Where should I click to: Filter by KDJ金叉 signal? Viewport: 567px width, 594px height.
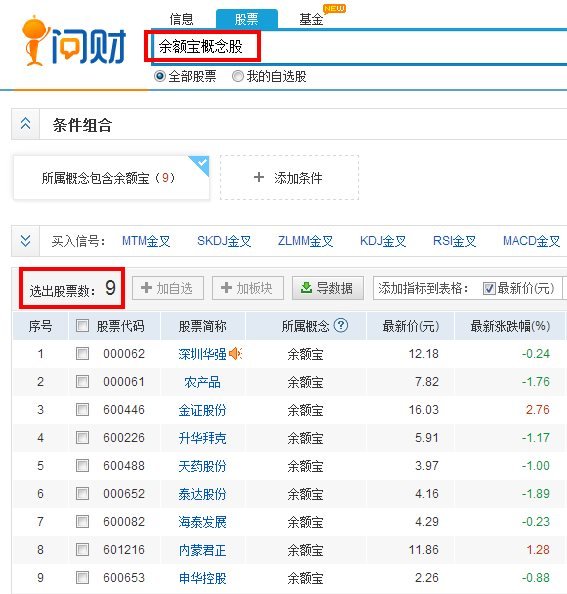[383, 241]
